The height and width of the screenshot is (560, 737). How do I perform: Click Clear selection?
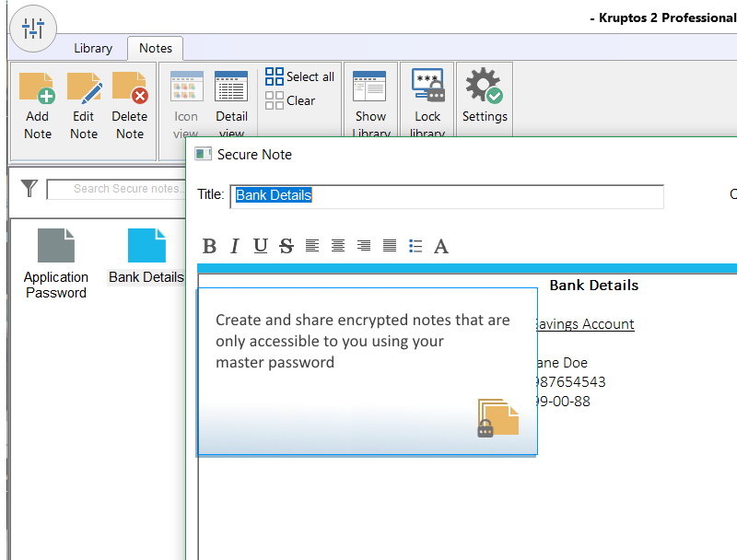(x=291, y=100)
